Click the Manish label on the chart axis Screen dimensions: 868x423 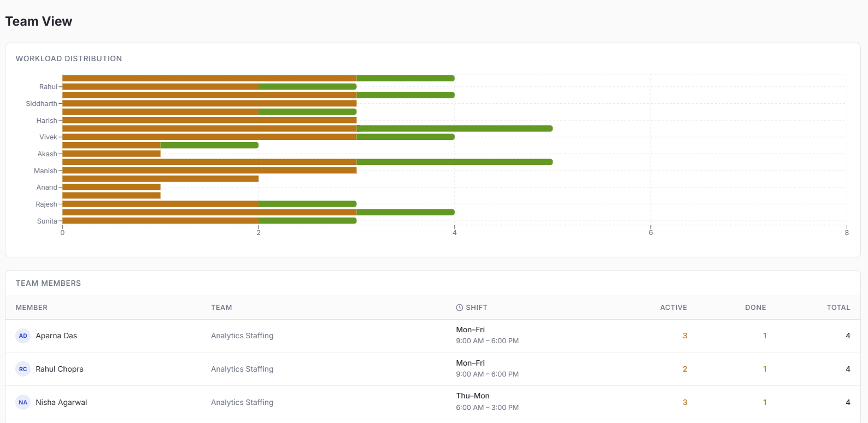pyautogui.click(x=45, y=171)
